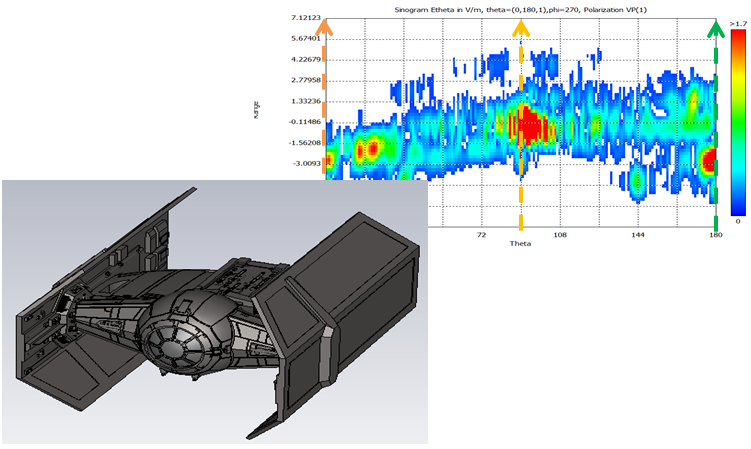Click the >1.7 color scale maximum label
Image resolution: width=751 pixels, height=449 pixels.
pyautogui.click(x=738, y=23)
